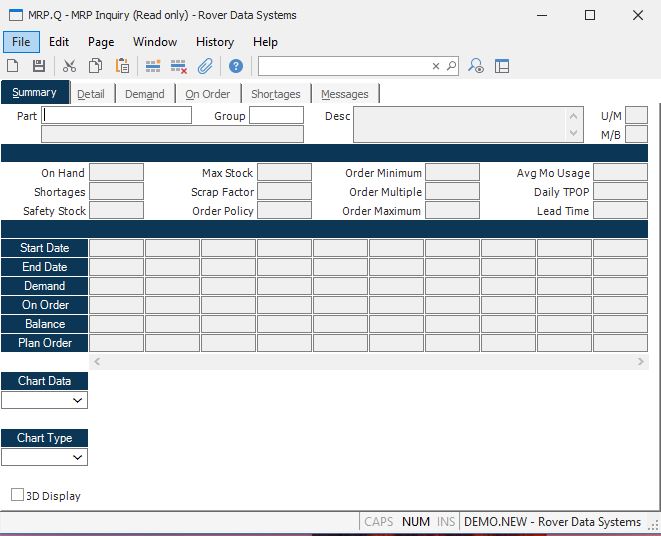Open the Window menu

click(x=155, y=42)
